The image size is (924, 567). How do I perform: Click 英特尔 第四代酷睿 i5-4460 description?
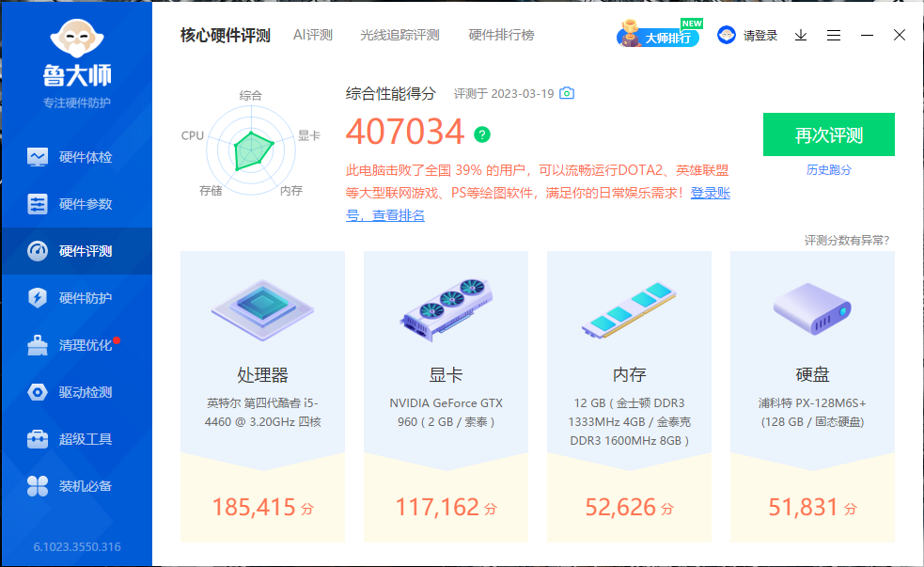(x=263, y=413)
